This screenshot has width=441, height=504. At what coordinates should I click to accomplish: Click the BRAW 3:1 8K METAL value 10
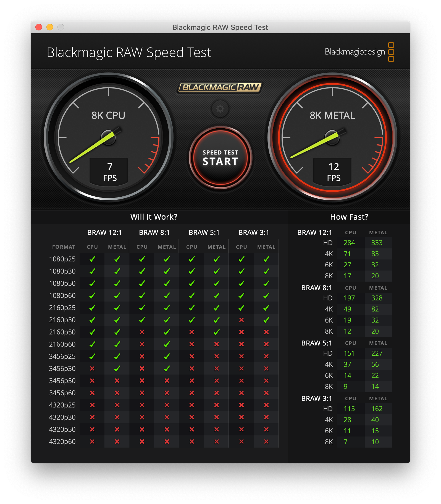(375, 442)
